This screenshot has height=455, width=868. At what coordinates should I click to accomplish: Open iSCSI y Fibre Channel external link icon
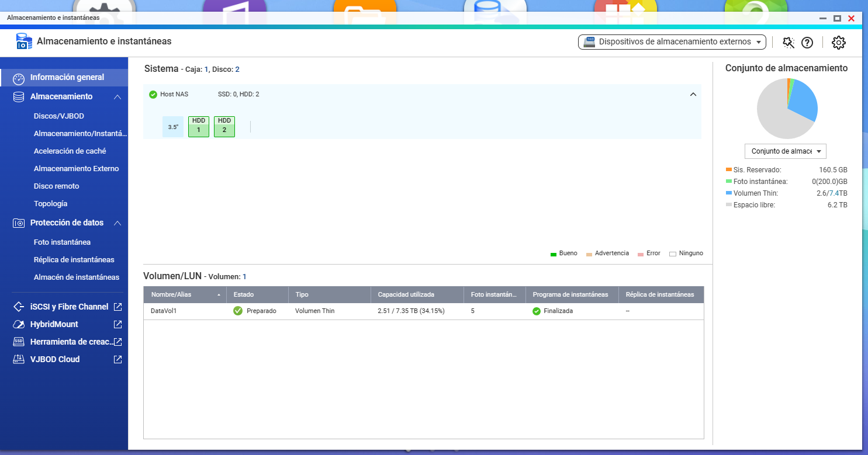(x=117, y=307)
